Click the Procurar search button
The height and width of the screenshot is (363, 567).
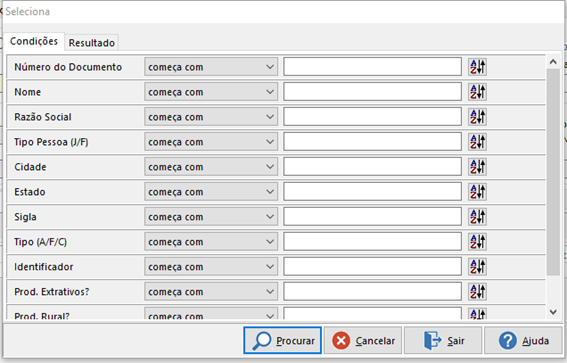click(282, 340)
